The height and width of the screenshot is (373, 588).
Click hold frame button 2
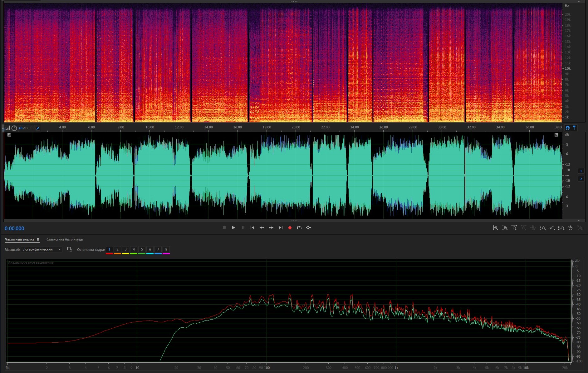(117, 249)
